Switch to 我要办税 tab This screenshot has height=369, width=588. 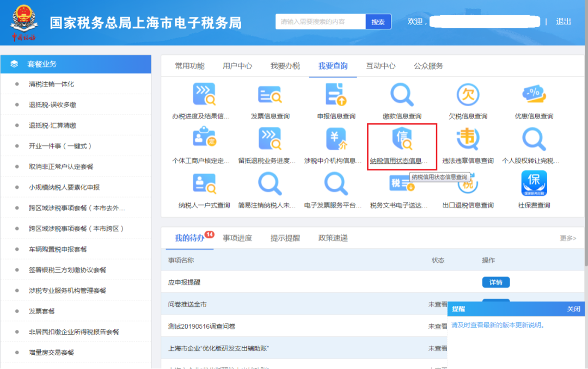(x=285, y=66)
